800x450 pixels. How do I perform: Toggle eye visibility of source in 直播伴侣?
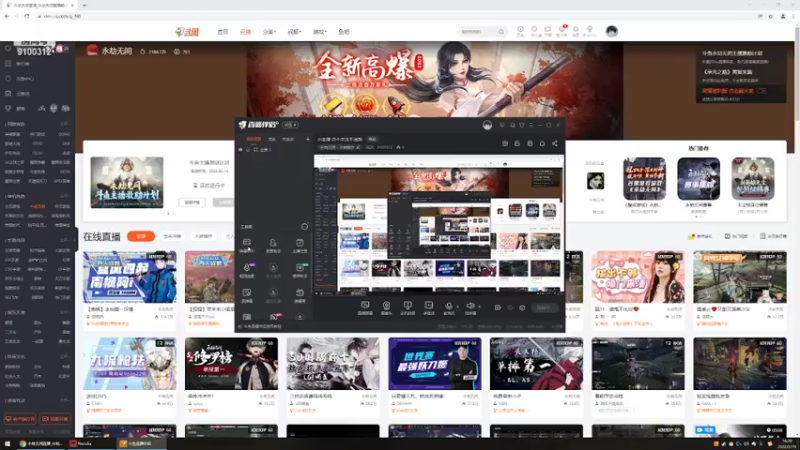click(x=240, y=149)
